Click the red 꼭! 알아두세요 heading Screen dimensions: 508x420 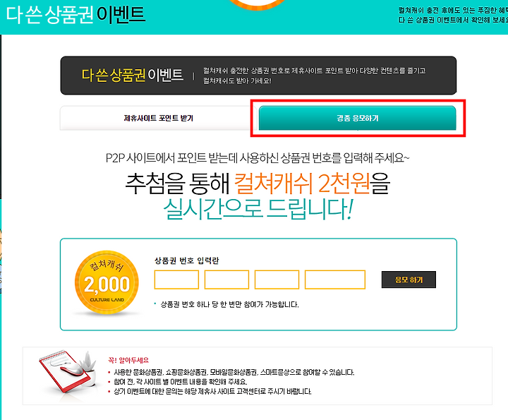128,360
